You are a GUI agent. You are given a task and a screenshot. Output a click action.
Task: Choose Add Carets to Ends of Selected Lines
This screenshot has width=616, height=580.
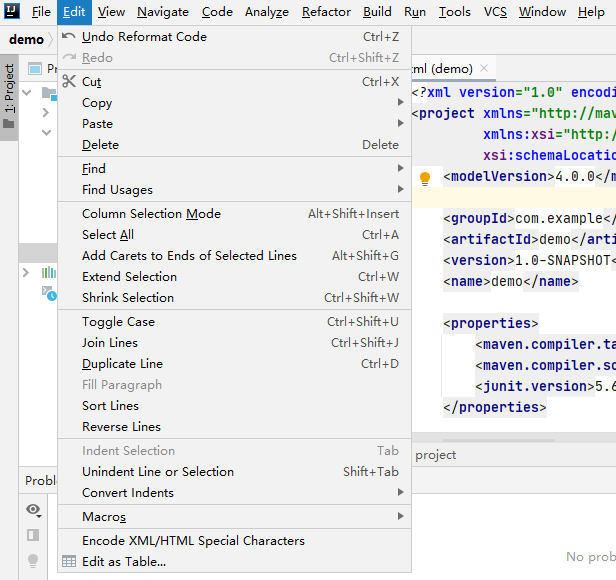(235, 255)
